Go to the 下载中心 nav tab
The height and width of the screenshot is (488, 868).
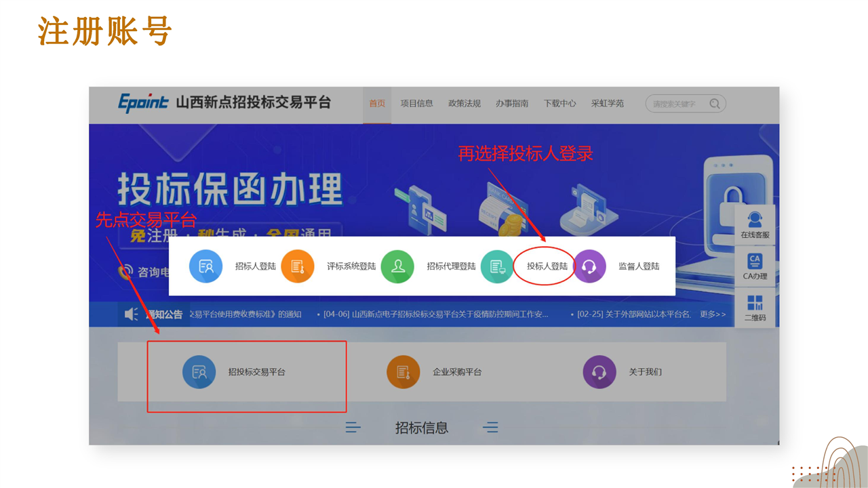click(x=559, y=104)
